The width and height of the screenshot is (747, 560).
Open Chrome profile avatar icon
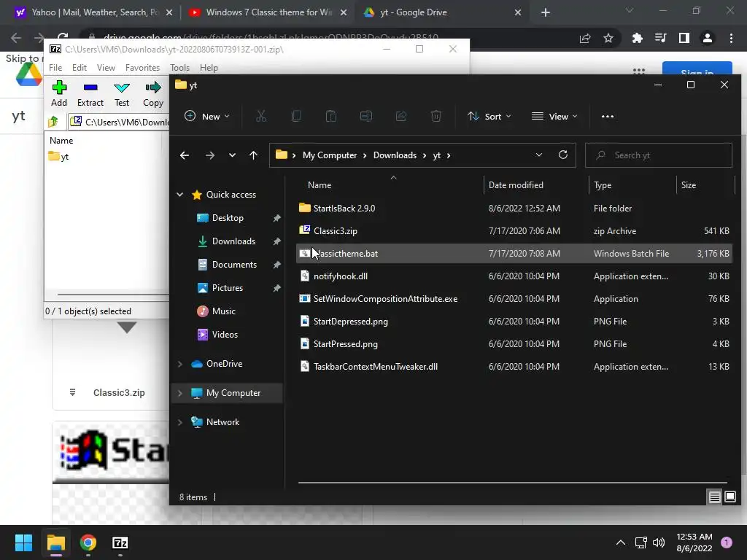pyautogui.click(x=708, y=38)
